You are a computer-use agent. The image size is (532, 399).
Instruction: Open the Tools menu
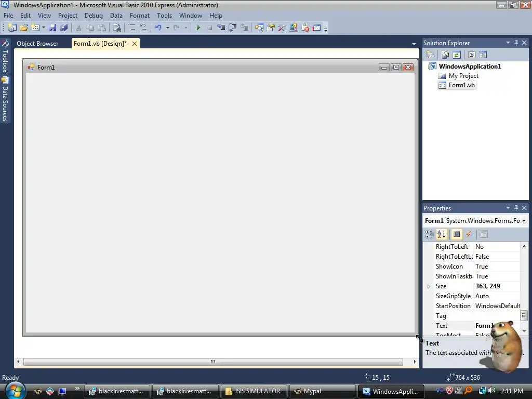coord(164,16)
